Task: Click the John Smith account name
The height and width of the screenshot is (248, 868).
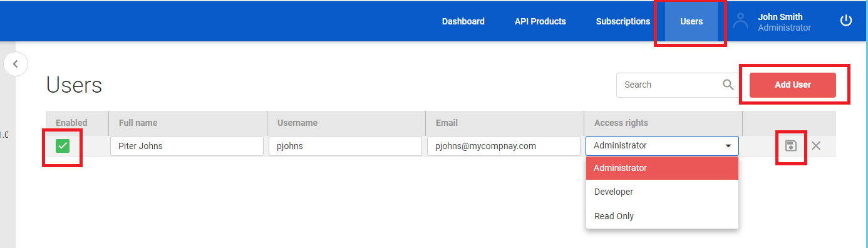Action: coord(780,17)
